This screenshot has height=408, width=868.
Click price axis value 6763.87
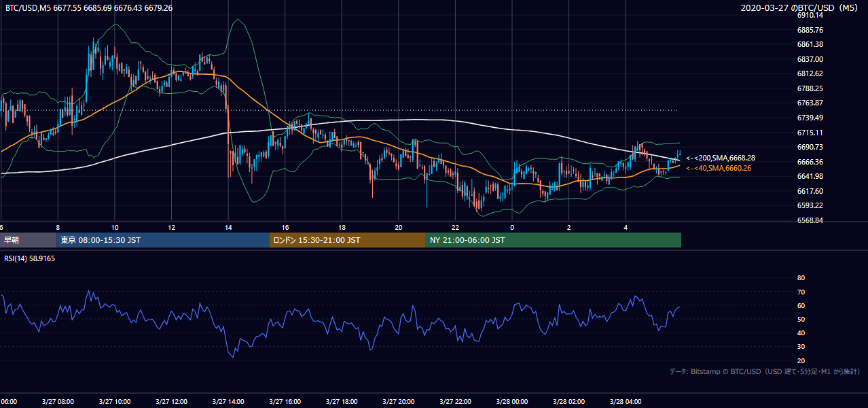tap(810, 103)
